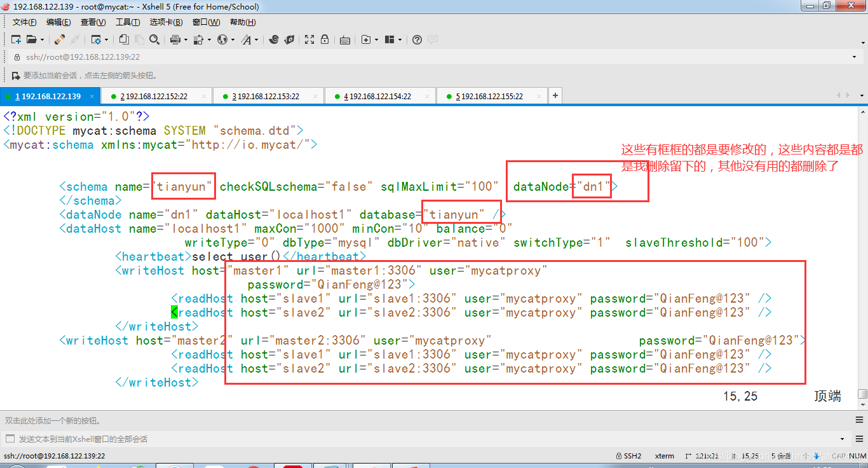Close the 192.168.122.155:22 tab
Screen dimensions: 868x468
(539, 97)
